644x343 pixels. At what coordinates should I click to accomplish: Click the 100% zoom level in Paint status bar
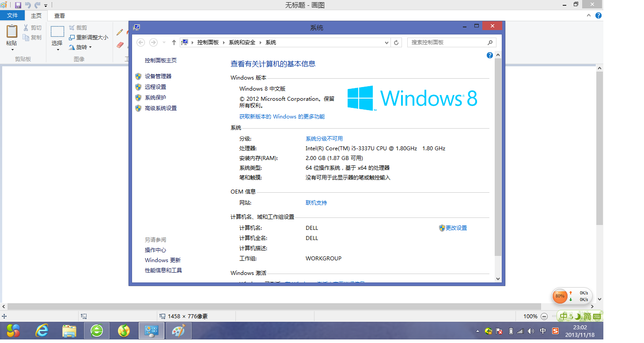click(x=530, y=316)
